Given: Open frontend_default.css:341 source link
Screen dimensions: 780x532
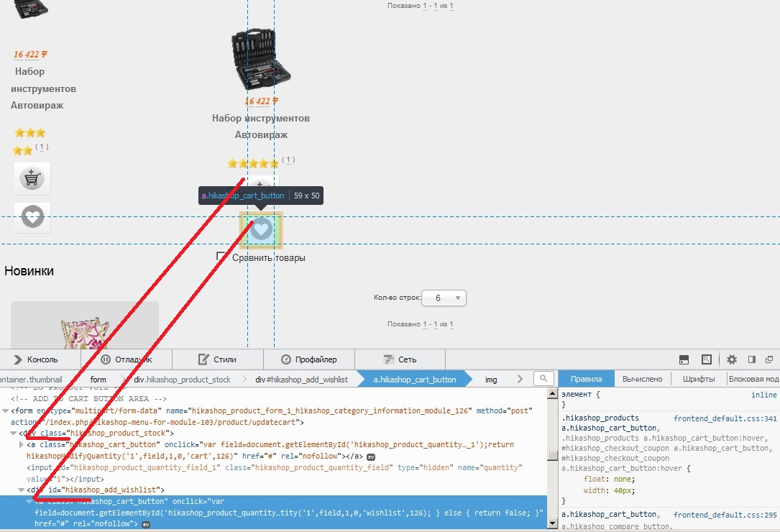Looking at the screenshot, I should tap(725, 418).
